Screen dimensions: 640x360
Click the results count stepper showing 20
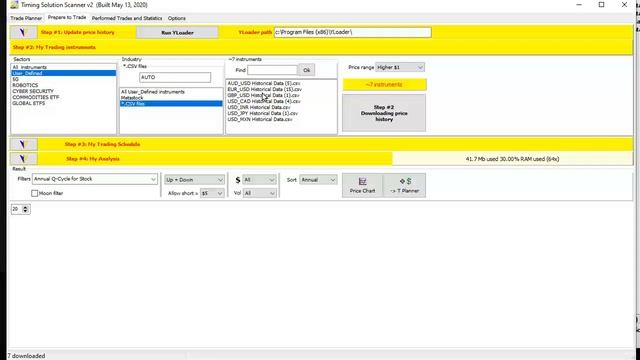(x=20, y=209)
